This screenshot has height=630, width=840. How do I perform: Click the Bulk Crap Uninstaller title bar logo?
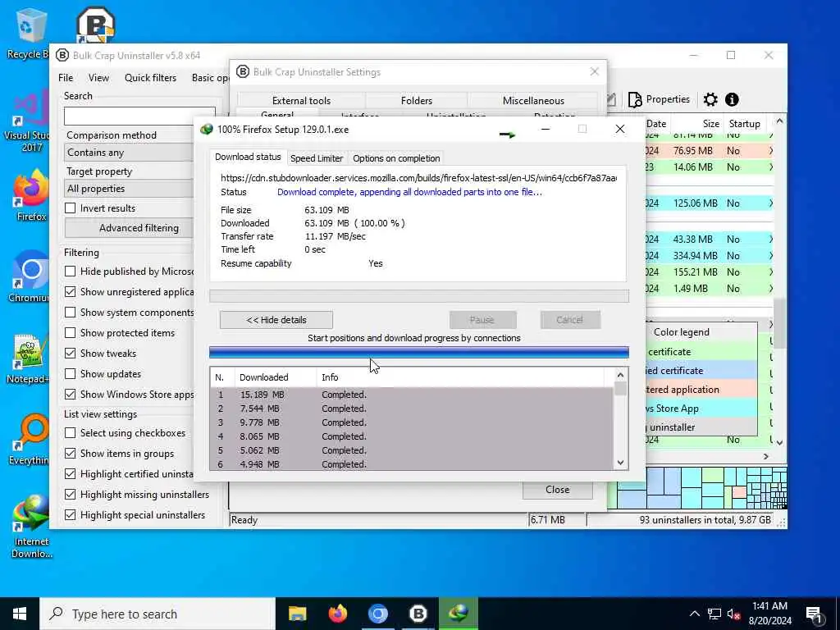click(x=62, y=56)
